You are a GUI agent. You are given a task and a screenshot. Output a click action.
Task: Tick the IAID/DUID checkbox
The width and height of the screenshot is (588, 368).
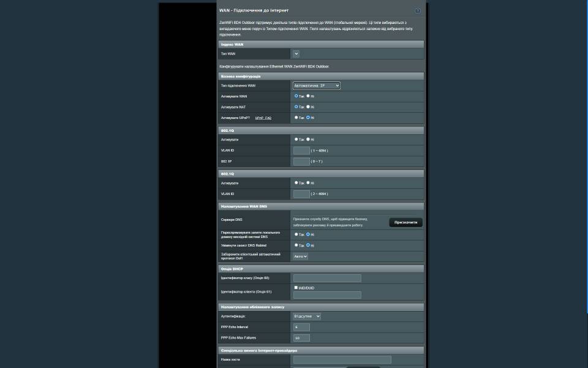click(296, 288)
